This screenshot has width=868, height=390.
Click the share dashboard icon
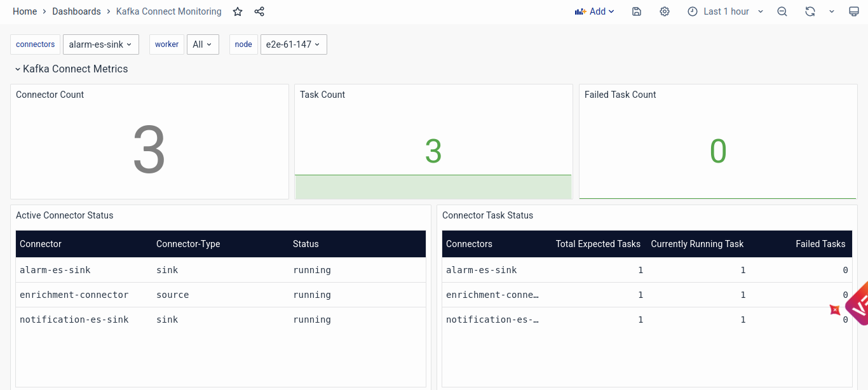pyautogui.click(x=259, y=11)
